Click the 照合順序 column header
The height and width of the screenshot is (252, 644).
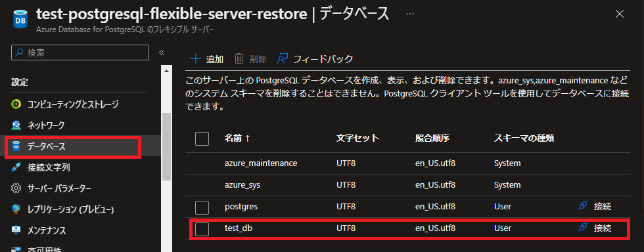coord(432,138)
